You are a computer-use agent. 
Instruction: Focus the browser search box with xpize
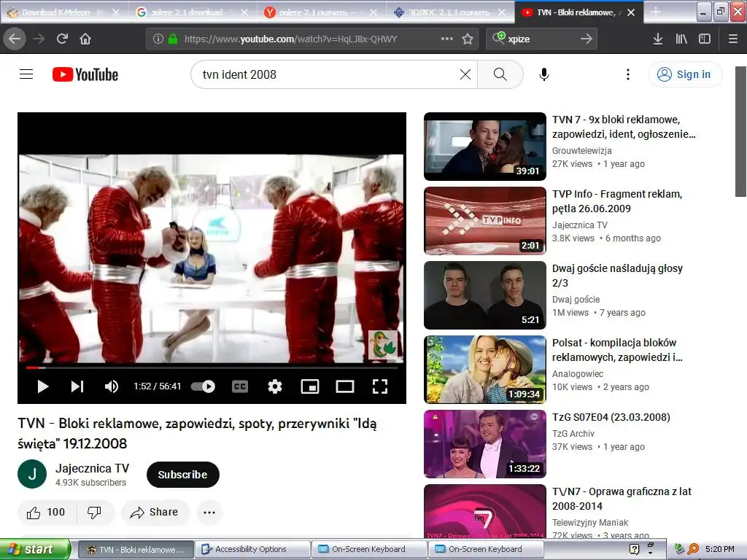coord(541,39)
